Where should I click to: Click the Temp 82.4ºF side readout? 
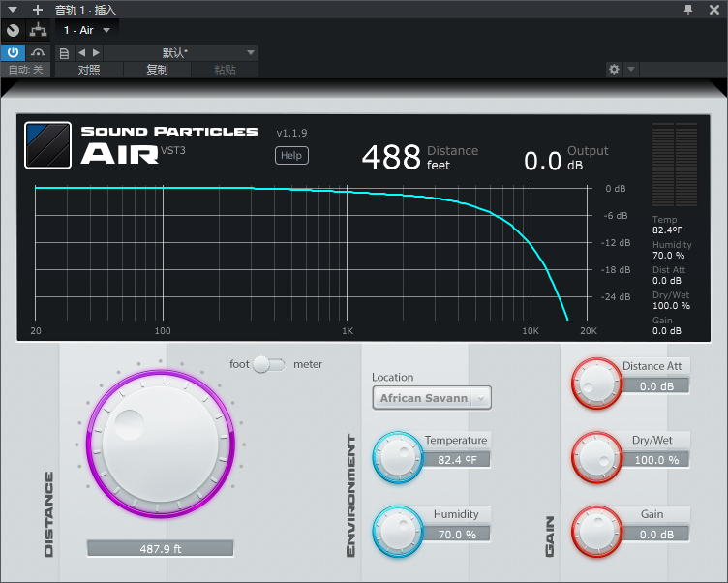(667, 225)
